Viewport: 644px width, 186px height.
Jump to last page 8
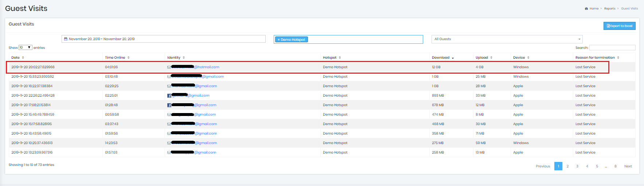click(x=616, y=166)
